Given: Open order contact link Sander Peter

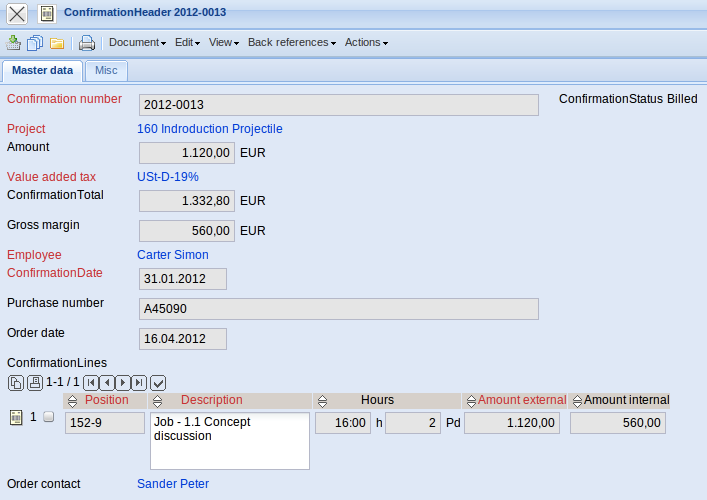Looking at the screenshot, I should click(173, 484).
